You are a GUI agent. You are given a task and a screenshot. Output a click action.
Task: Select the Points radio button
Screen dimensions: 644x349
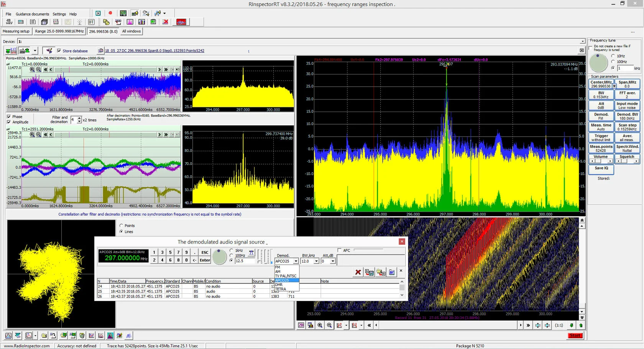click(x=122, y=226)
